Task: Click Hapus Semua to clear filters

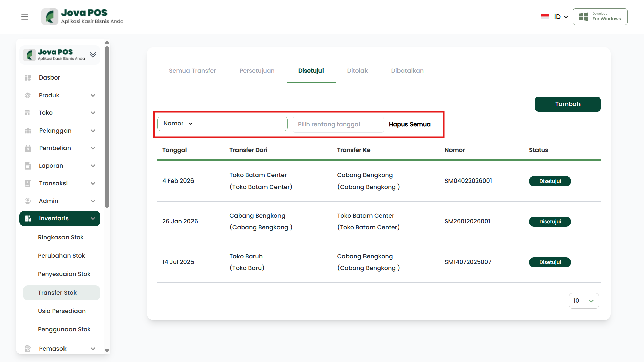Action: tap(410, 124)
